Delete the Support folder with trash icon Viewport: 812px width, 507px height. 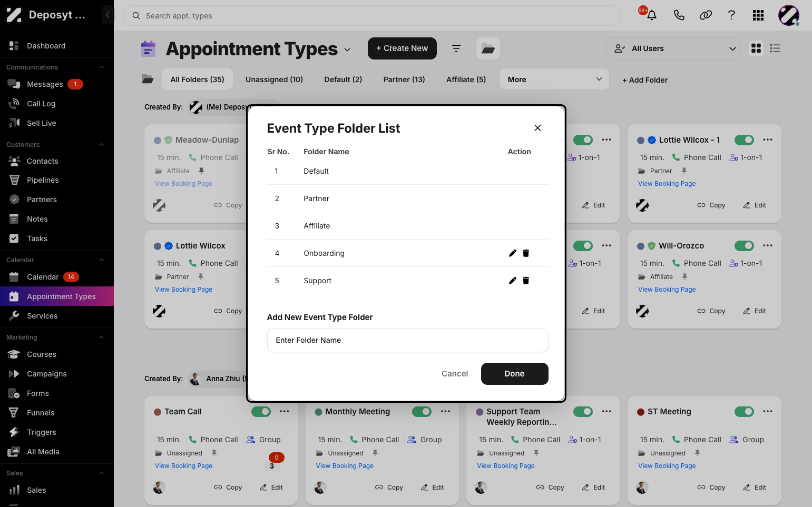526,281
